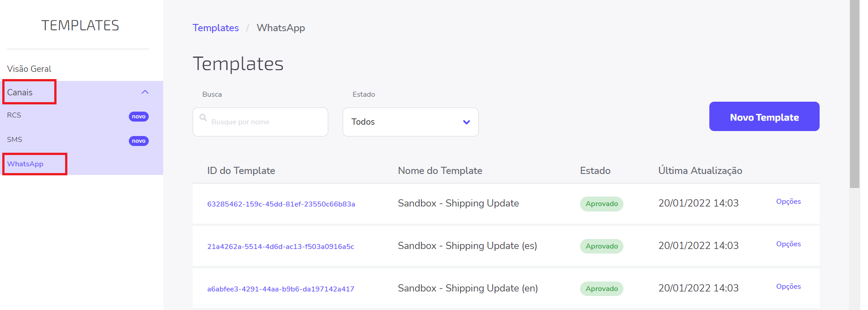Open template ID 21a4262a-5514-4d6d-ac13-f503a0916a5c

click(x=281, y=247)
